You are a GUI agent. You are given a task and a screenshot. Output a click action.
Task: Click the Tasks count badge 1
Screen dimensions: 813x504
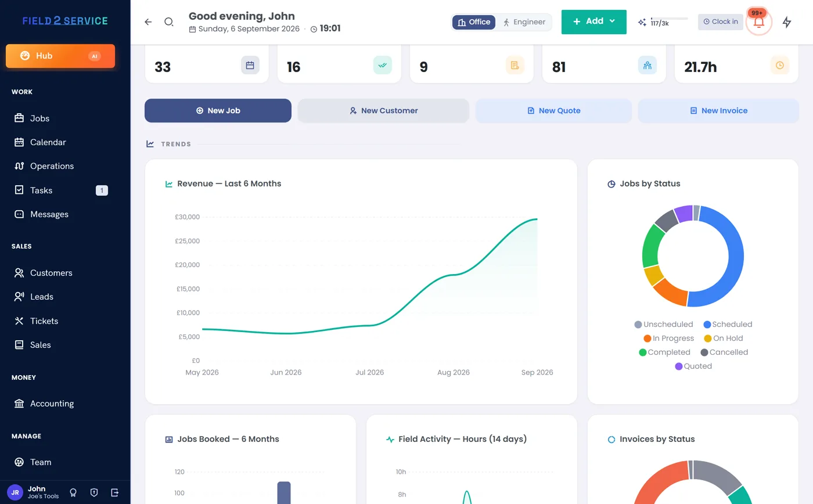click(x=102, y=190)
